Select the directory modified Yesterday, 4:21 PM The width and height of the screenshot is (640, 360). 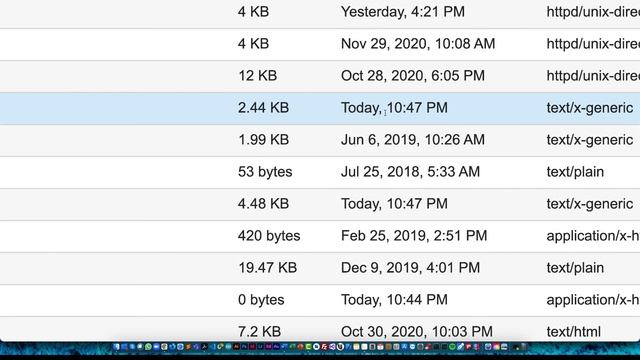click(x=320, y=13)
